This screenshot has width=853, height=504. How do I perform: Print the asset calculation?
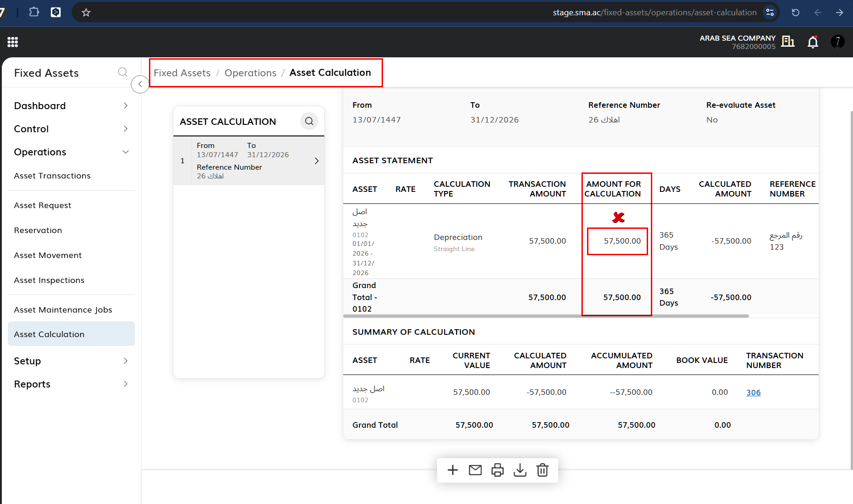498,470
